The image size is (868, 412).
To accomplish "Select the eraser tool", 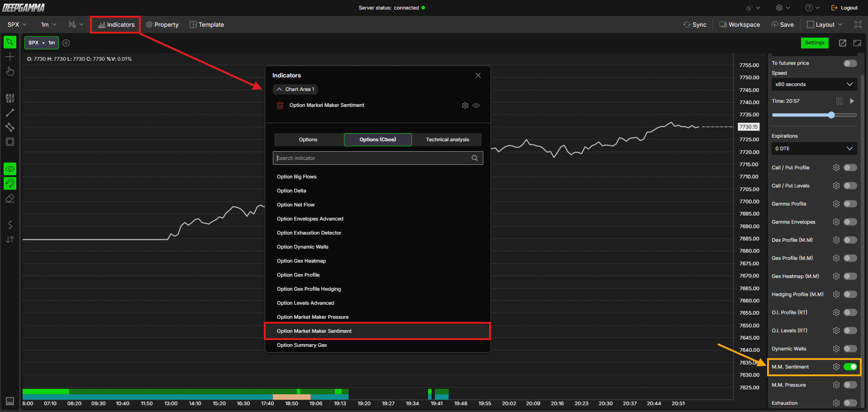I will 10,198.
